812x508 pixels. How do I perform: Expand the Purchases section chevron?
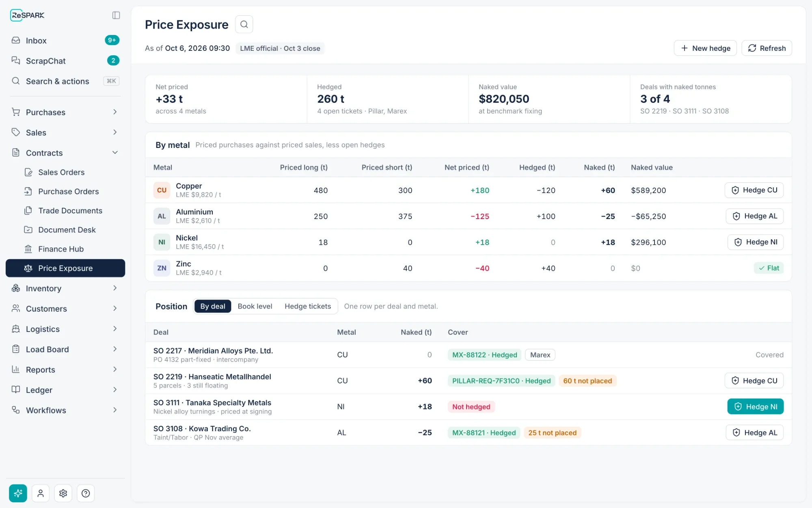coord(115,112)
